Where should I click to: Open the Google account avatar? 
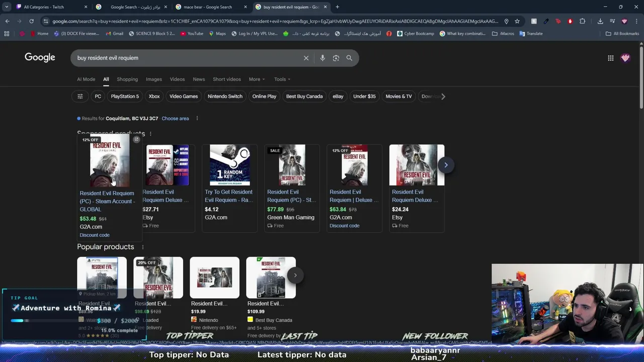(625, 58)
